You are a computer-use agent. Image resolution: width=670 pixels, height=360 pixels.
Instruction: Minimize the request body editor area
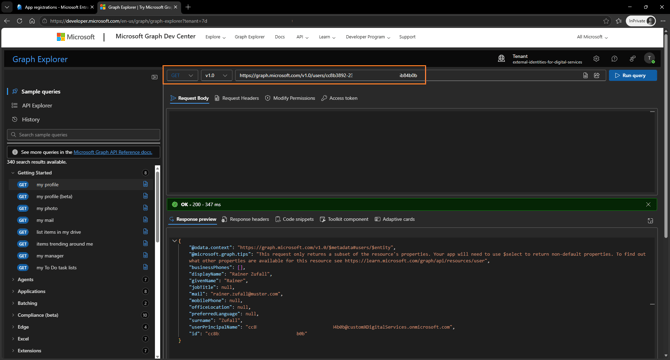(652, 112)
